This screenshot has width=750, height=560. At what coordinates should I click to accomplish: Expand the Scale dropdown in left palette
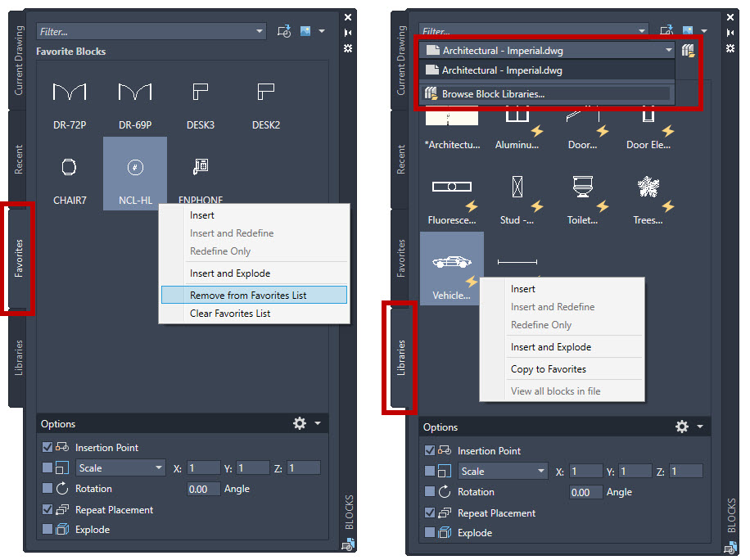click(x=120, y=467)
